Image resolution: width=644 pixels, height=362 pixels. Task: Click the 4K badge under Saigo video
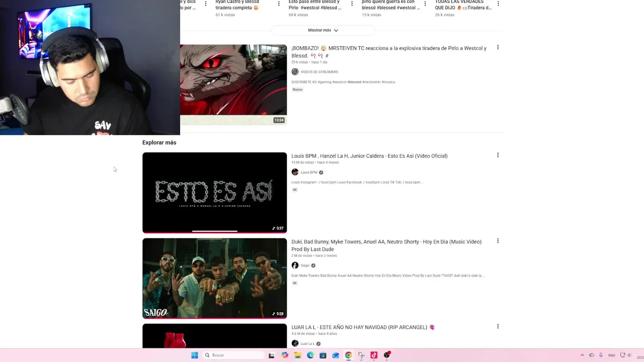pos(295,283)
